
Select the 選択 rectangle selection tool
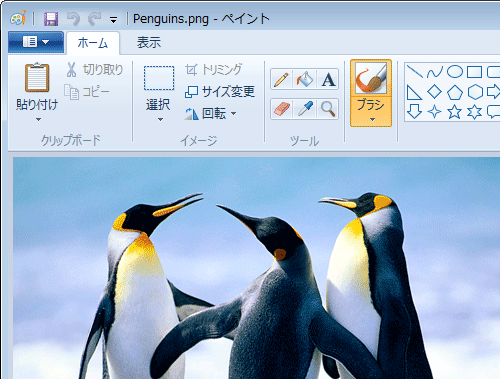pyautogui.click(x=159, y=78)
